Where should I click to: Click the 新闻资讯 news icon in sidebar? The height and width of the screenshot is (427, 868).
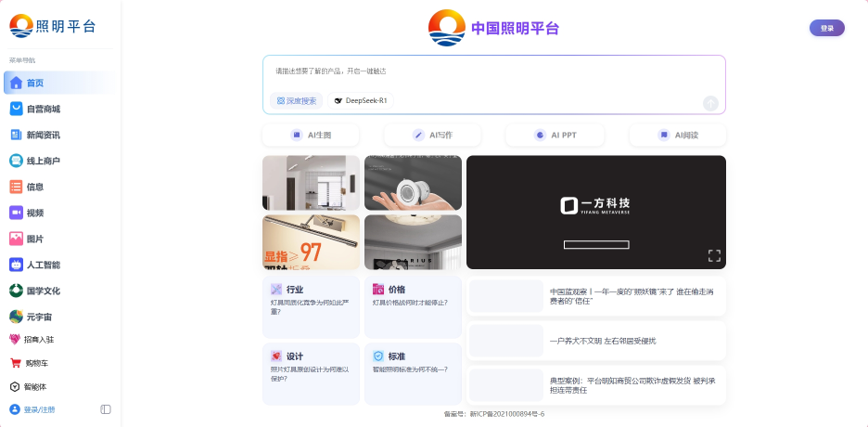[x=16, y=135]
